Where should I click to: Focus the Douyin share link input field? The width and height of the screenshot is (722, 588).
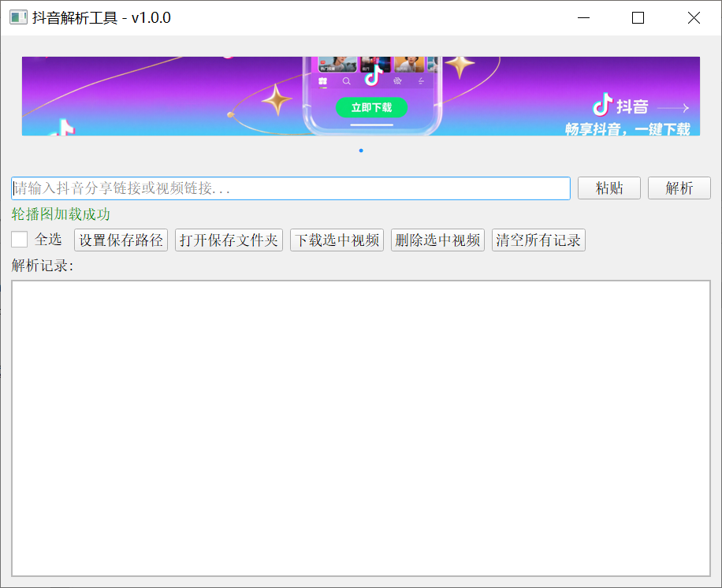point(291,188)
